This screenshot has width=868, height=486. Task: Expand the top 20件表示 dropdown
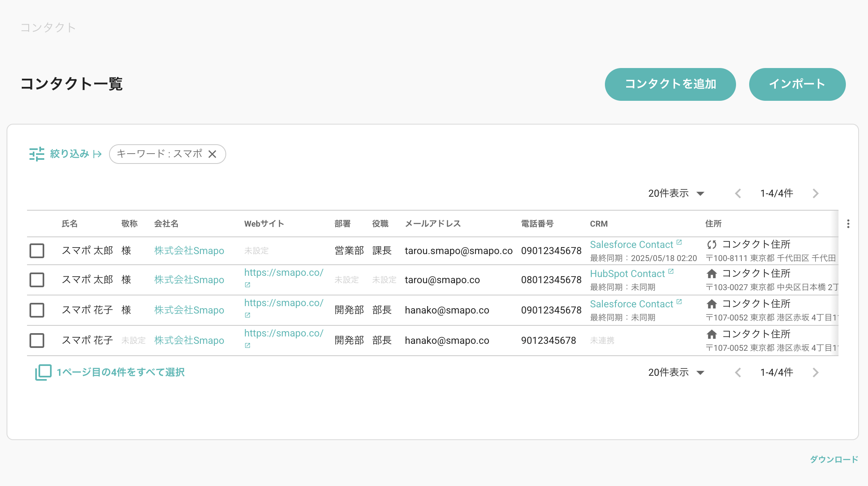[x=676, y=193]
